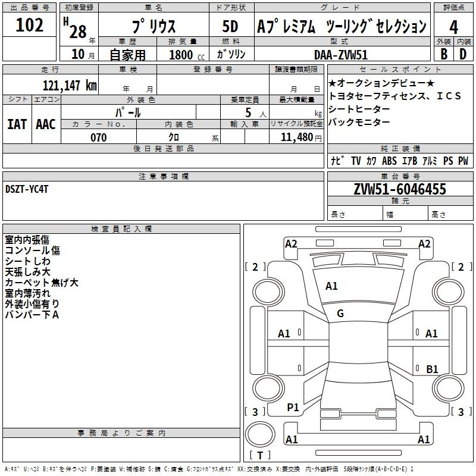Select the P1 mark on the car diagram
Screen dimensions: 476x476
point(293,407)
